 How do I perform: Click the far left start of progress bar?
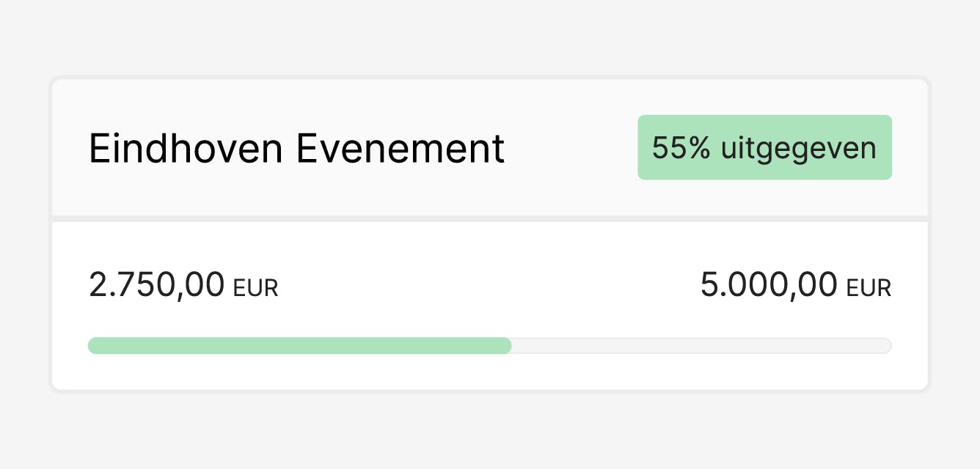tap(93, 346)
